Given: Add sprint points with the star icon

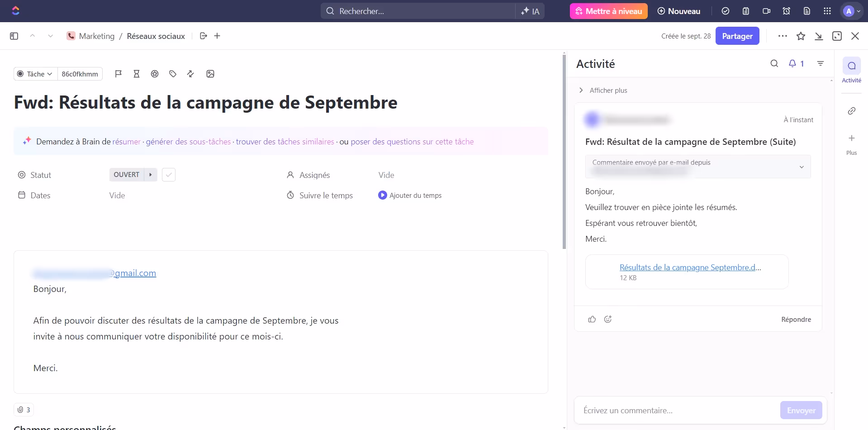Looking at the screenshot, I should pos(155,74).
